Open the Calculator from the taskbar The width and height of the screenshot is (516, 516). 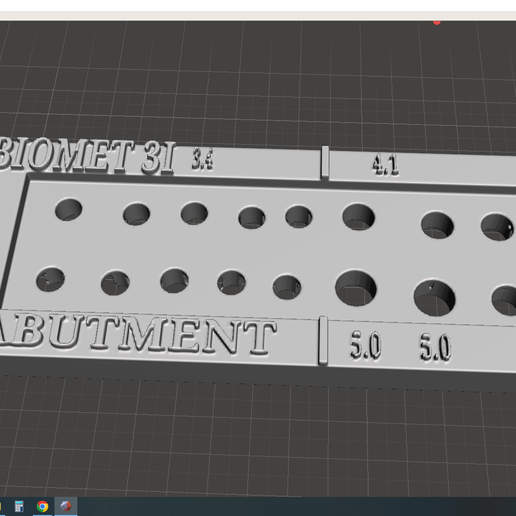19,506
